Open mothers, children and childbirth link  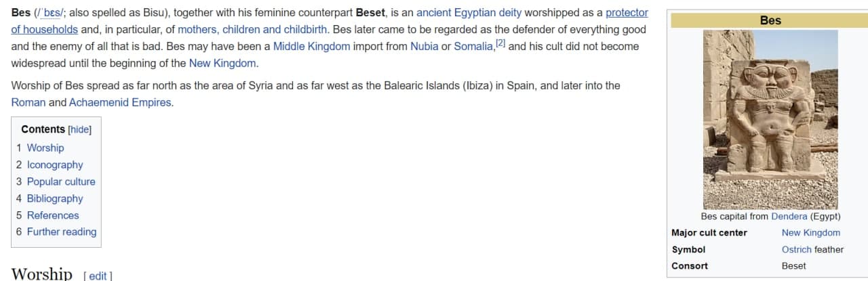252,30
